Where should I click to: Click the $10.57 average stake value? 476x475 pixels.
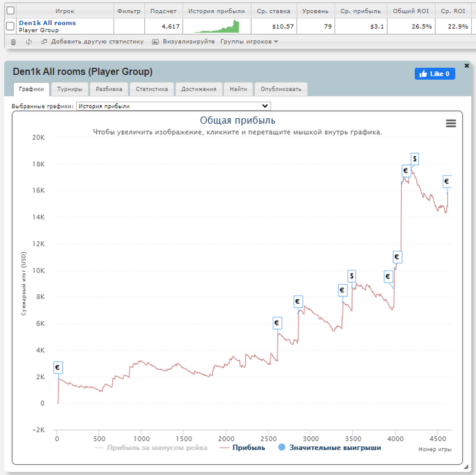(x=283, y=27)
